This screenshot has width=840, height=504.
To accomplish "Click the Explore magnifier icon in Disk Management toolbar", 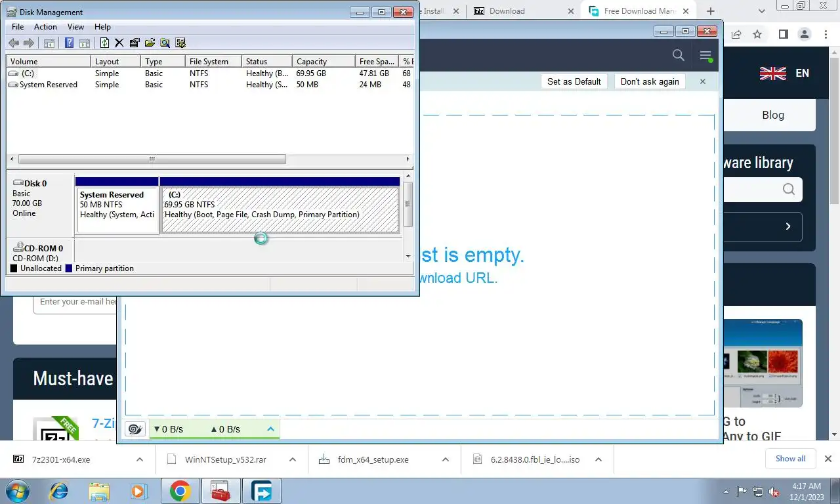I will (x=165, y=43).
